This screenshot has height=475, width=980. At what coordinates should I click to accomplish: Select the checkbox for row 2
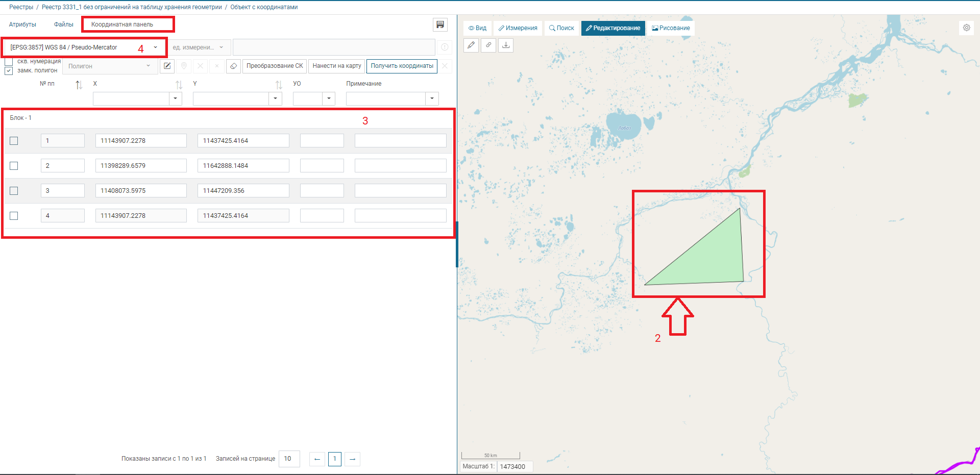(x=14, y=166)
